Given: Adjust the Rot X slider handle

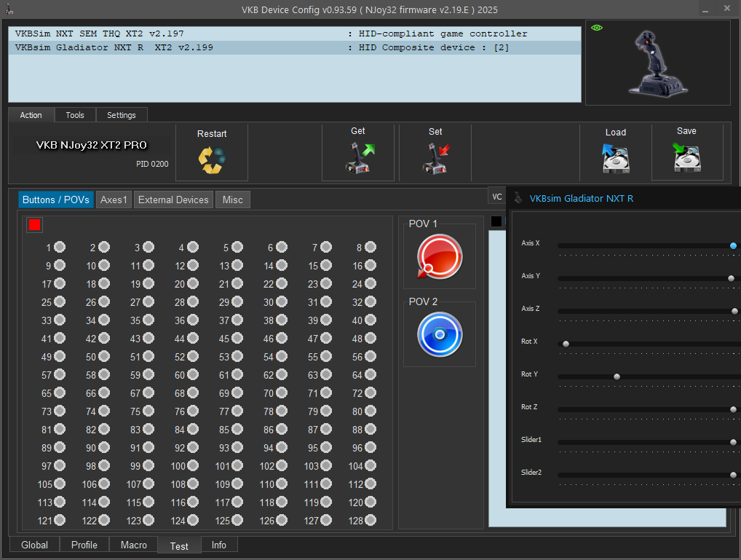Looking at the screenshot, I should (566, 344).
